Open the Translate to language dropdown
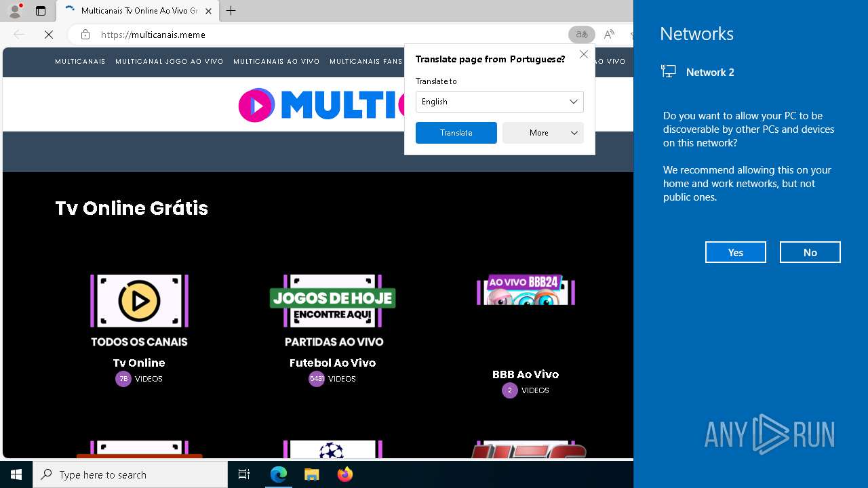 tap(499, 102)
